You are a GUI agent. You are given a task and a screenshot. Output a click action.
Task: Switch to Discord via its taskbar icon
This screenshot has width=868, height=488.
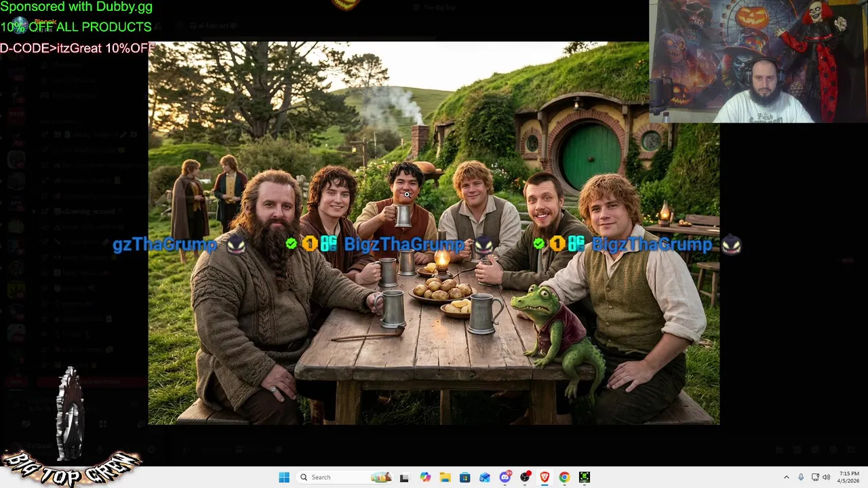coord(505,477)
